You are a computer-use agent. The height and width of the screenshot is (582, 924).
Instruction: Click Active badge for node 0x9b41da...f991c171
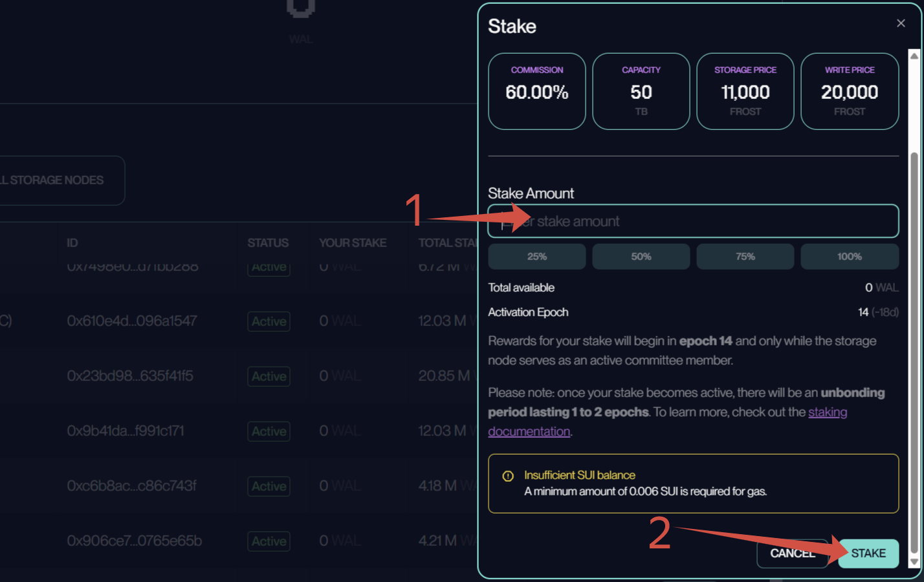pyautogui.click(x=269, y=431)
